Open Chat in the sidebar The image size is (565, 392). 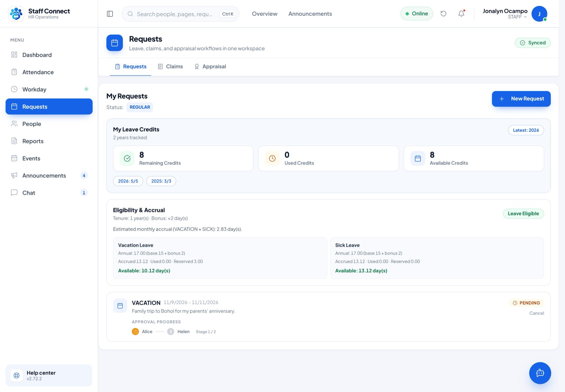click(x=49, y=193)
